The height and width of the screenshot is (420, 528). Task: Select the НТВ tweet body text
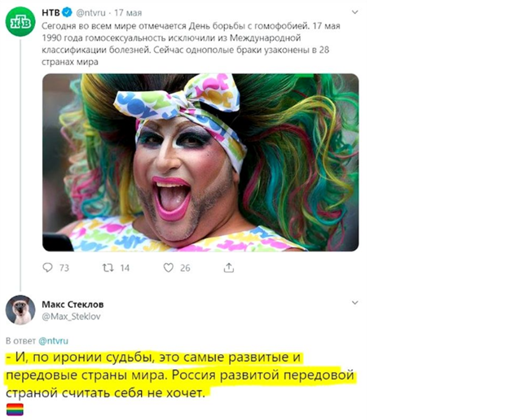191,44
